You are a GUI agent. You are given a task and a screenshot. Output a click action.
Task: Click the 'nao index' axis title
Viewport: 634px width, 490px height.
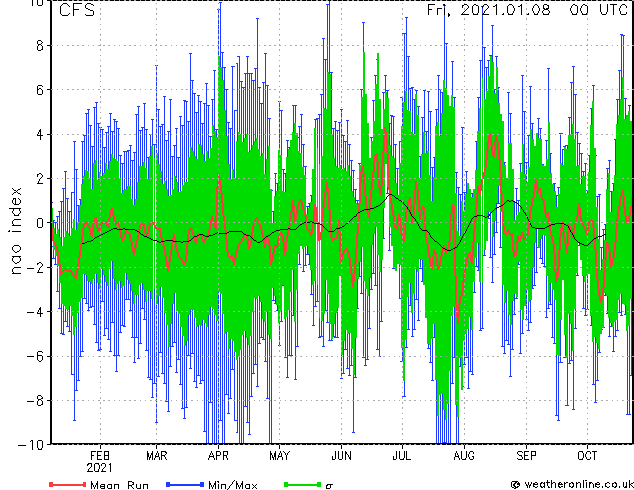[15, 230]
